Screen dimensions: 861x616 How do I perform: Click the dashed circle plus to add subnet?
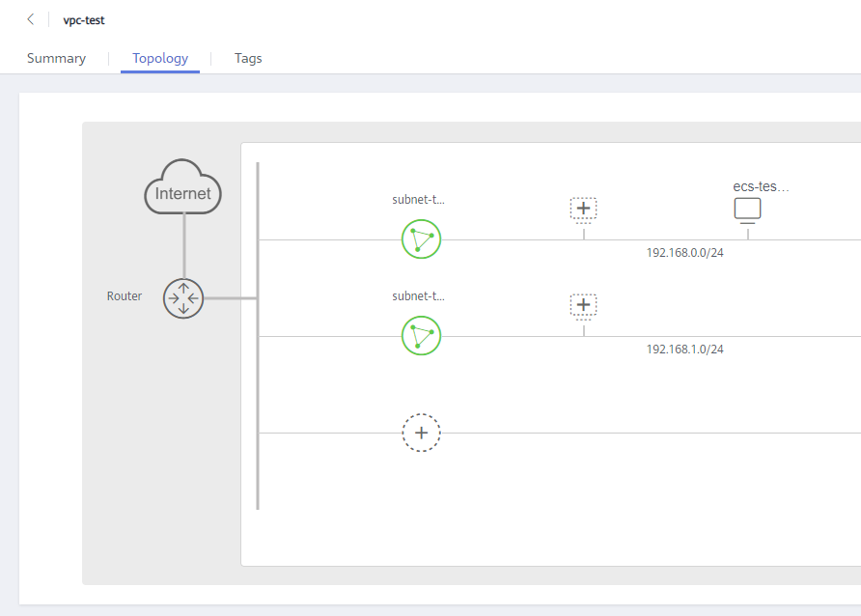421,433
